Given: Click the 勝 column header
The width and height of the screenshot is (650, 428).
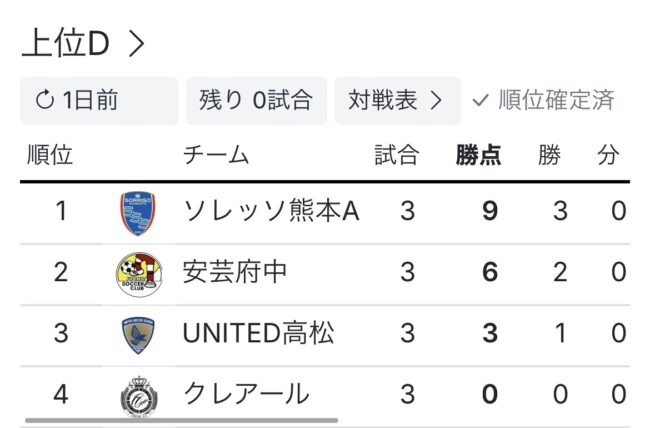Looking at the screenshot, I should [549, 155].
